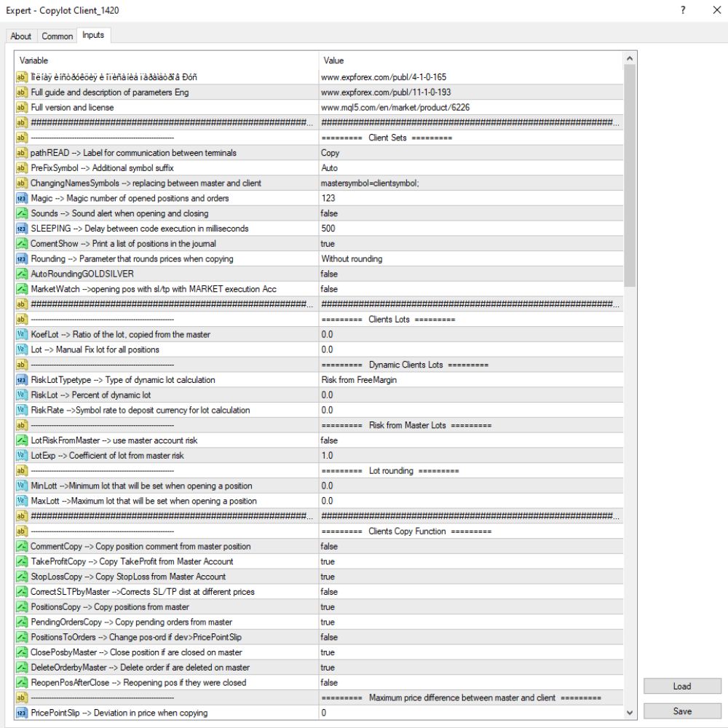Select 'PositionsToOrders' variable row label
This screenshot has height=728, width=728.
click(136, 637)
